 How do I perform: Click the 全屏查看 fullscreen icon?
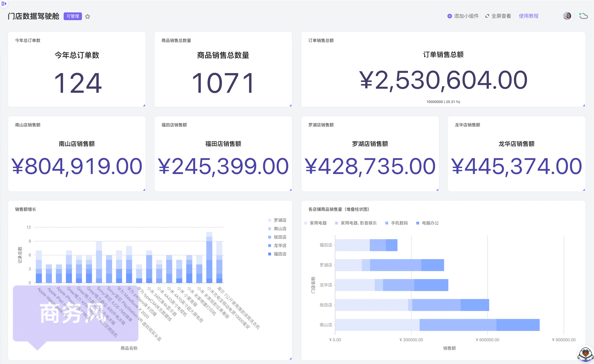point(487,16)
